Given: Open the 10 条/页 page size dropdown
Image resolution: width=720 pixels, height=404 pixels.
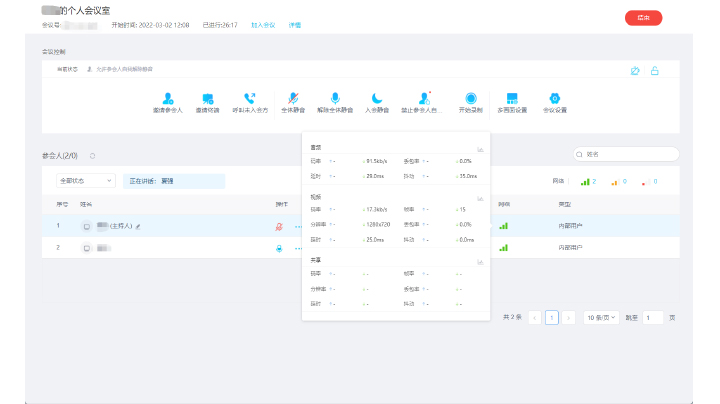Looking at the screenshot, I should pos(602,317).
